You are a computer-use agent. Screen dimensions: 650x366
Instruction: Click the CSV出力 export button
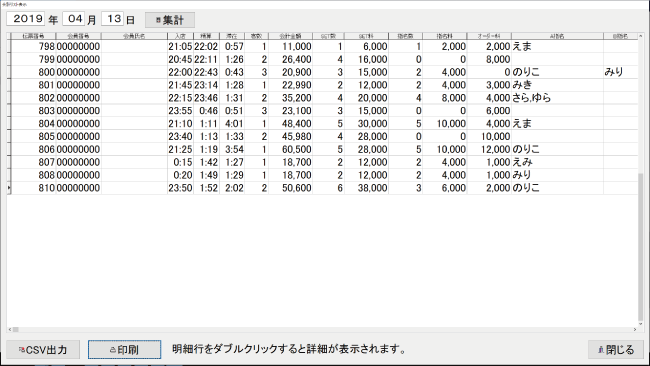(43, 350)
